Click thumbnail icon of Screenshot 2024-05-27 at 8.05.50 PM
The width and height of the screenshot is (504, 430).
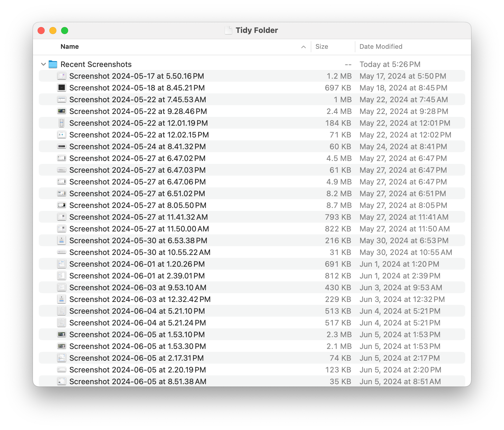tap(62, 205)
